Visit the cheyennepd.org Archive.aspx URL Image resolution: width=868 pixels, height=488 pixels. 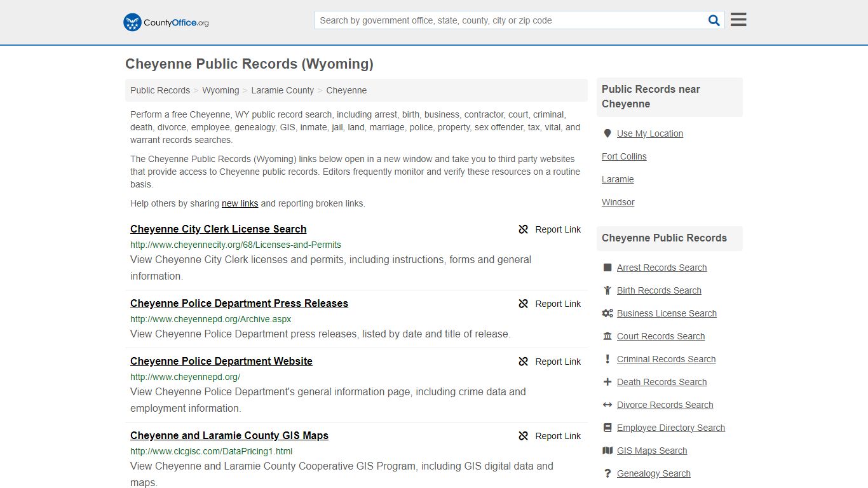click(x=211, y=319)
